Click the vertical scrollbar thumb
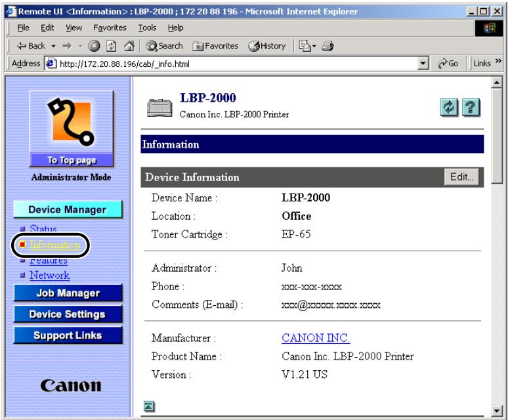This screenshot has height=420, width=508. [497, 135]
